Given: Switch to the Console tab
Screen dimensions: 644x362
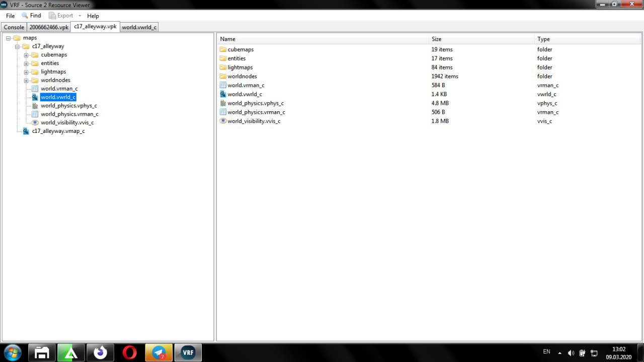Looking at the screenshot, I should pos(14,27).
